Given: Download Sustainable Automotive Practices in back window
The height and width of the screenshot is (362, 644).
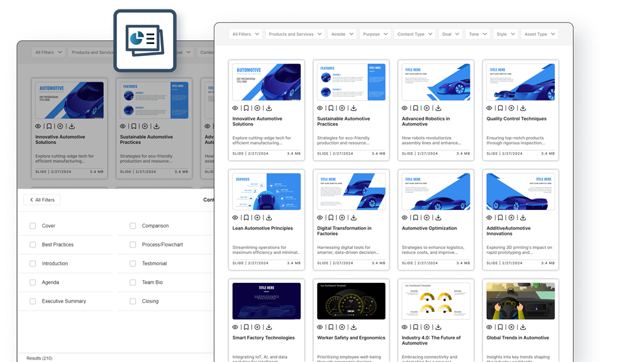Looking at the screenshot, I should (x=156, y=126).
